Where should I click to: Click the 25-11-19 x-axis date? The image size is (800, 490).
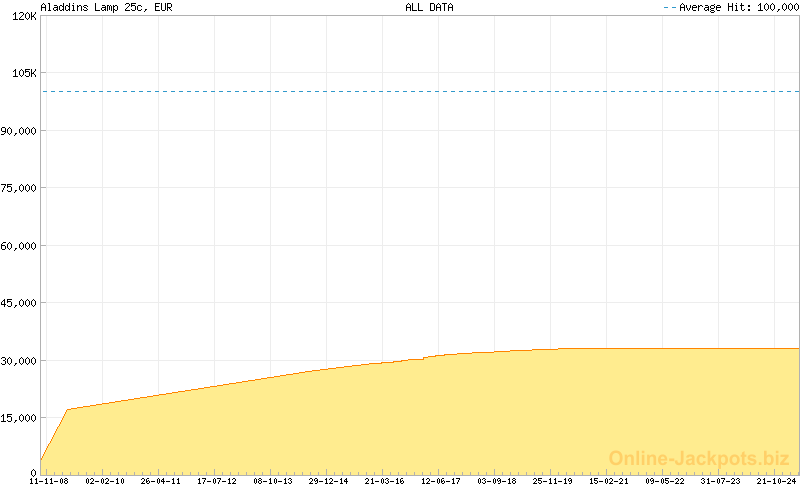pyautogui.click(x=553, y=481)
